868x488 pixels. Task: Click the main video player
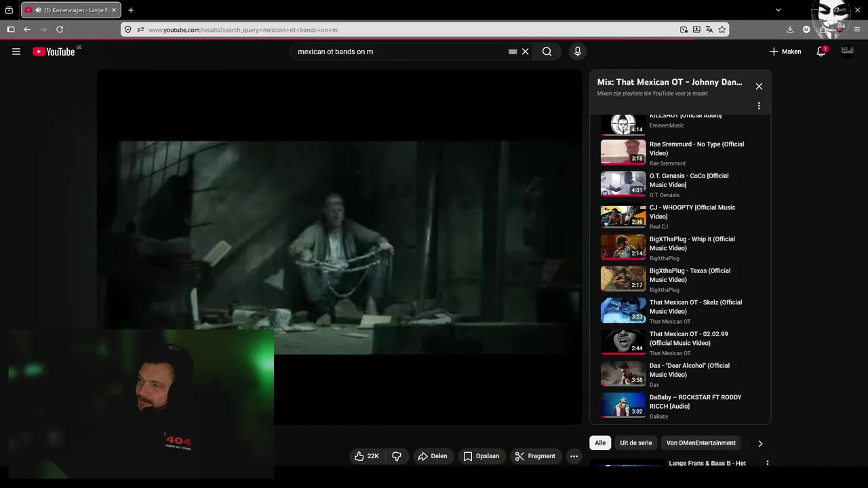339,247
